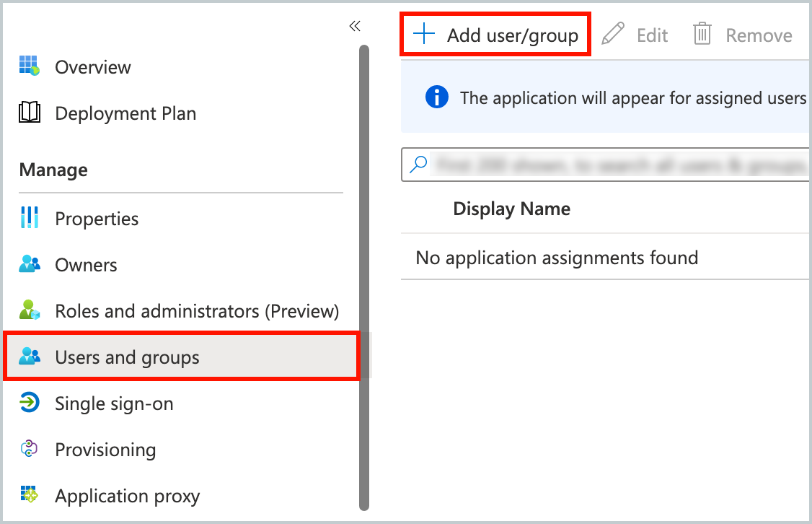Click the Remove button in toolbar

pyautogui.click(x=743, y=35)
